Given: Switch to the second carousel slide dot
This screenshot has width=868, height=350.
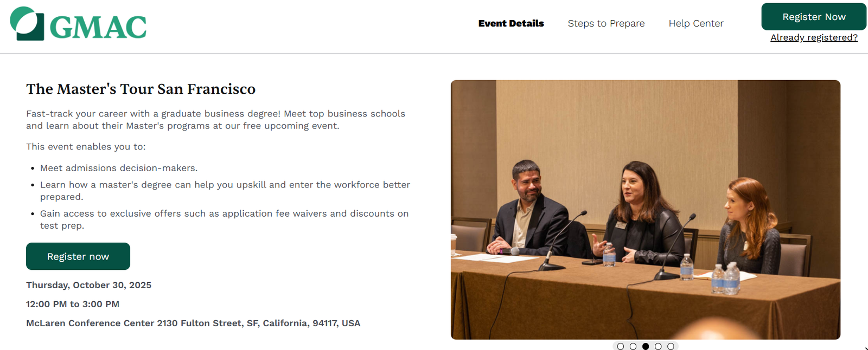Looking at the screenshot, I should point(633,346).
